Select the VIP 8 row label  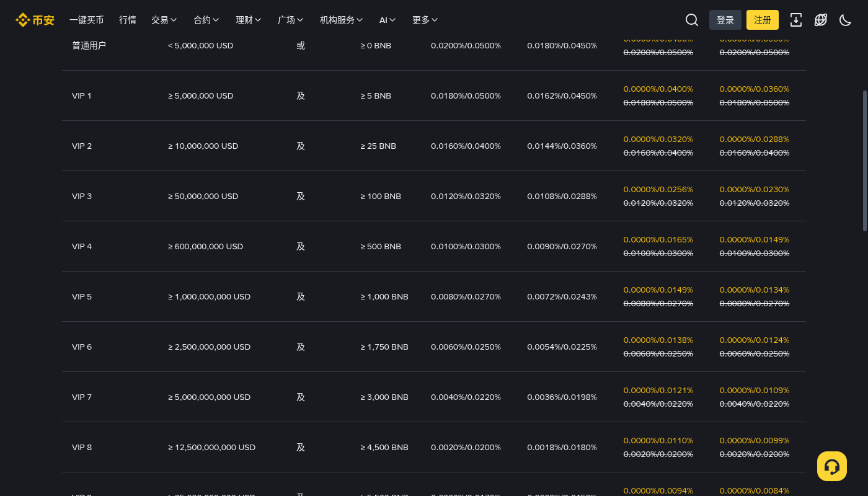[82, 447]
